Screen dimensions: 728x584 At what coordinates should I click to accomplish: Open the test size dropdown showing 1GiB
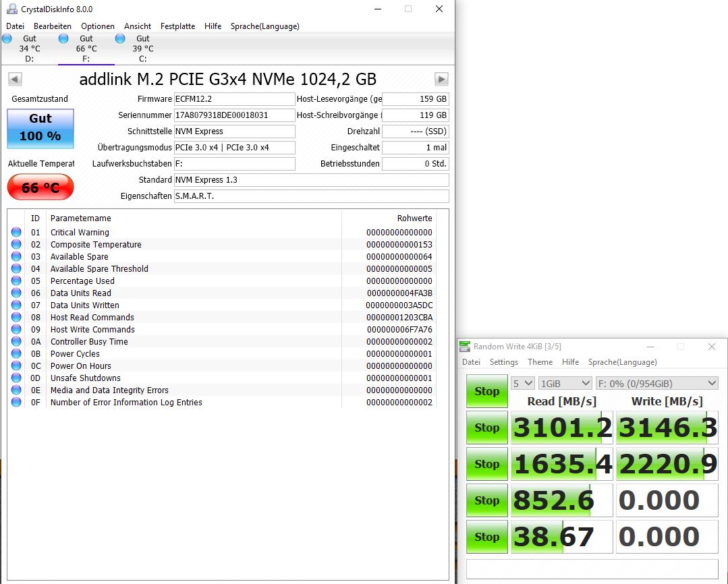(x=565, y=384)
